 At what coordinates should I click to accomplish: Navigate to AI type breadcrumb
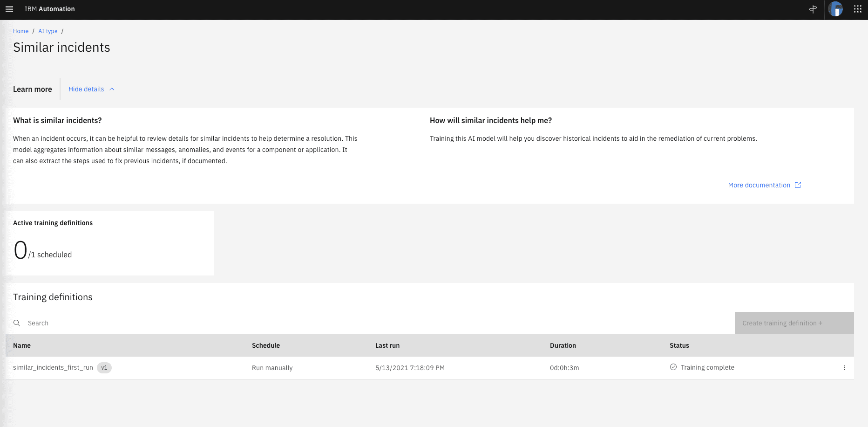tap(48, 31)
